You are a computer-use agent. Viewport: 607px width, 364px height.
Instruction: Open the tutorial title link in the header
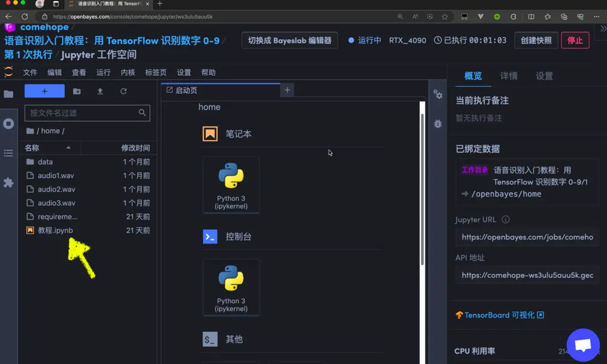coord(112,41)
